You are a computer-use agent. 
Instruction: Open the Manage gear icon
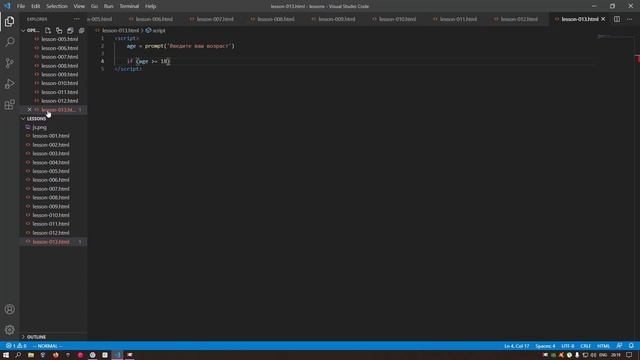click(9, 330)
